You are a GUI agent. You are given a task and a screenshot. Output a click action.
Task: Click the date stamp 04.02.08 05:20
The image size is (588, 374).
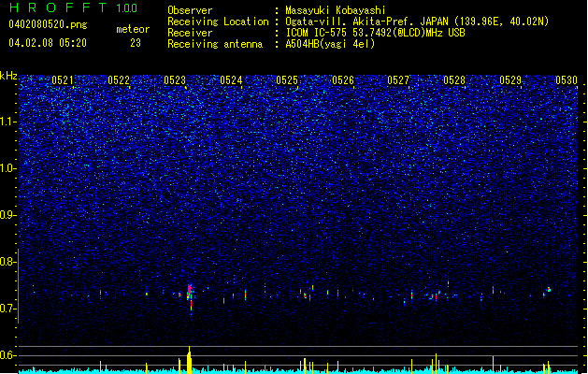(48, 43)
